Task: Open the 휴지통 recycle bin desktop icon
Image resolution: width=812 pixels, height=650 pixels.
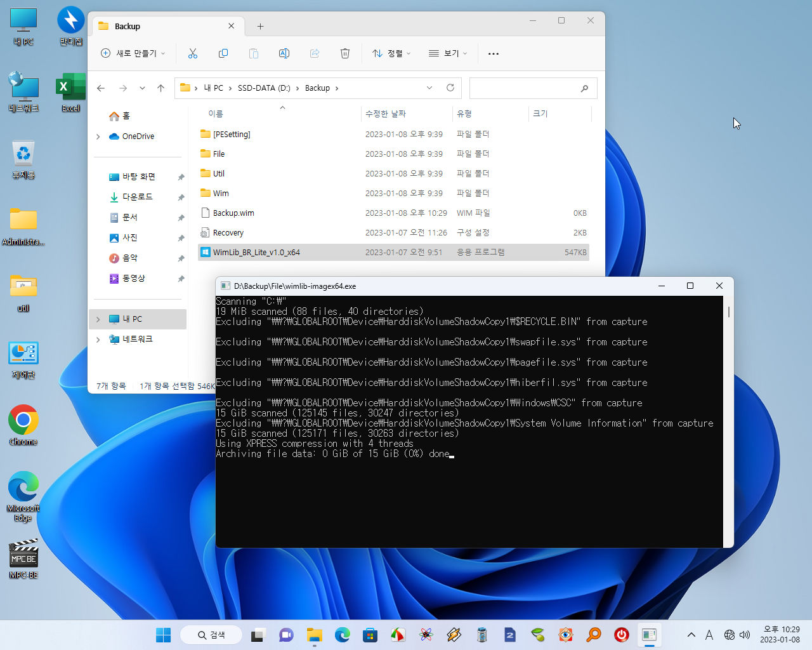Action: pyautogui.click(x=23, y=160)
